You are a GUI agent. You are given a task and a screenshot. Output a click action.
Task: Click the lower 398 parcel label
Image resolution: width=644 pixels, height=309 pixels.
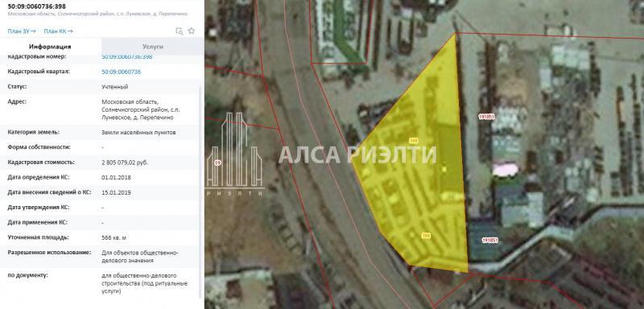coord(427,236)
